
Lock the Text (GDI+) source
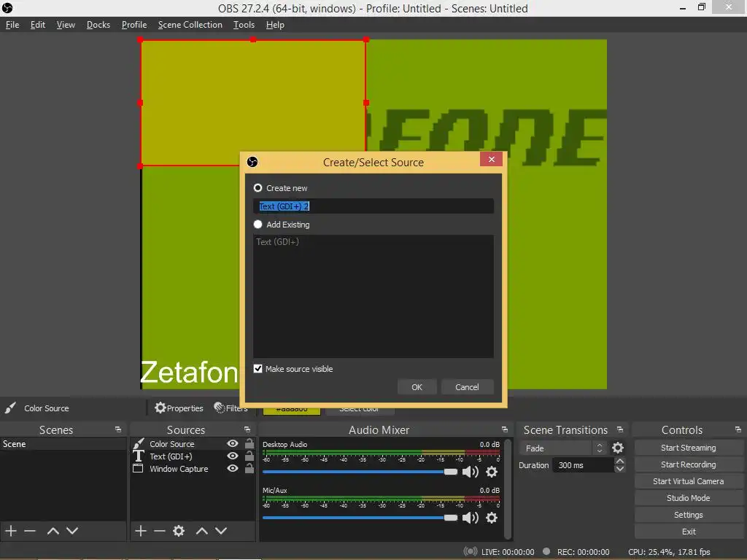249,456
